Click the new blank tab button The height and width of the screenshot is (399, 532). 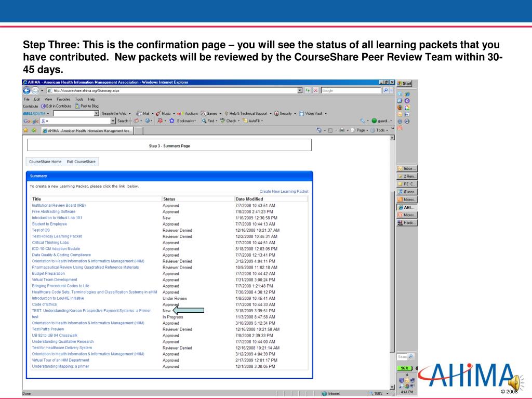[x=138, y=131]
